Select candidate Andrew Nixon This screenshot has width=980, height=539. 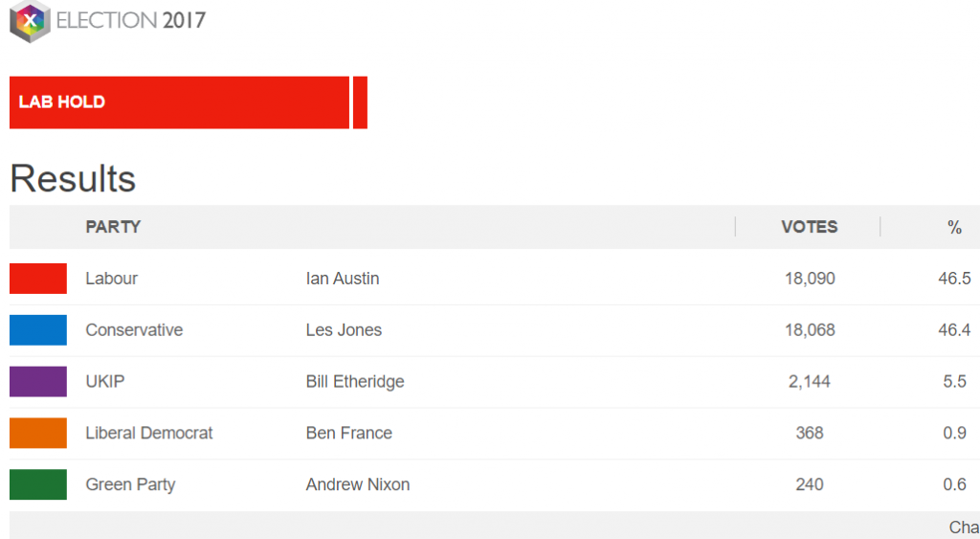[x=358, y=484]
